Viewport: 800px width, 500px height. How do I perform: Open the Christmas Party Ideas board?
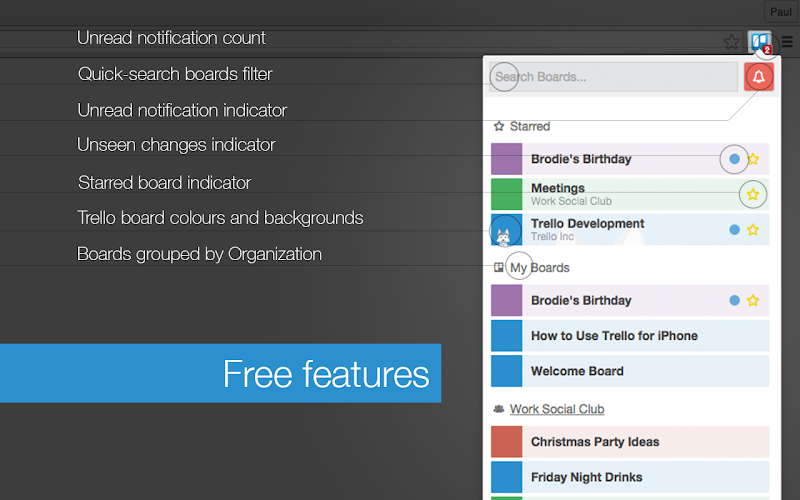[630, 442]
